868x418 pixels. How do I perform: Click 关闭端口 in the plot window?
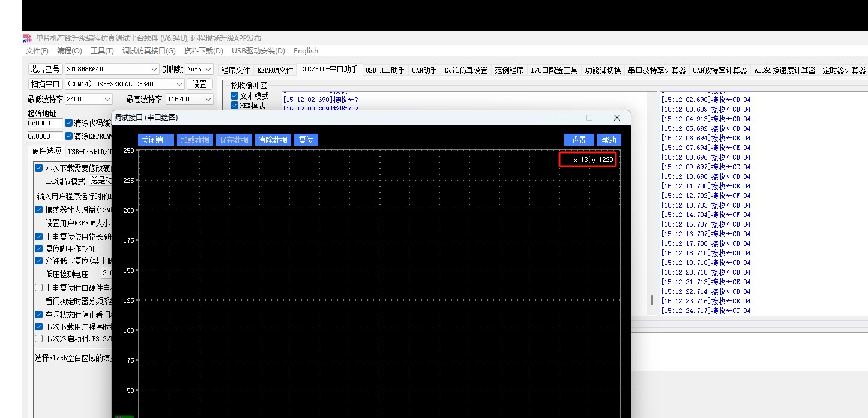pos(155,140)
